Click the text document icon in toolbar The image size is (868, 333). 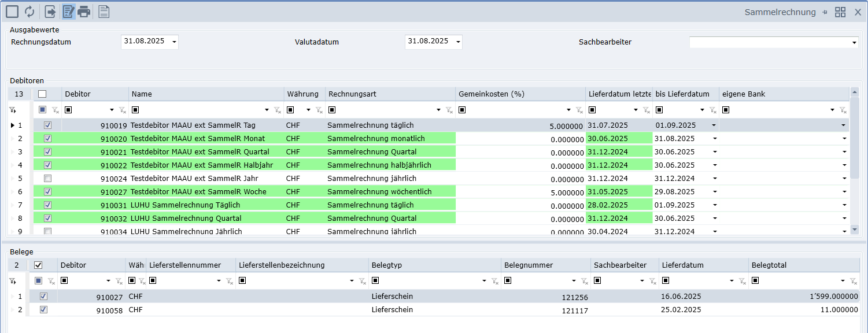pyautogui.click(x=104, y=12)
